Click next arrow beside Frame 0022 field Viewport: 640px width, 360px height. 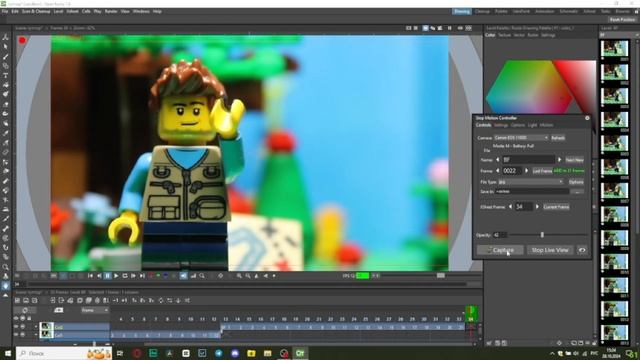527,171
